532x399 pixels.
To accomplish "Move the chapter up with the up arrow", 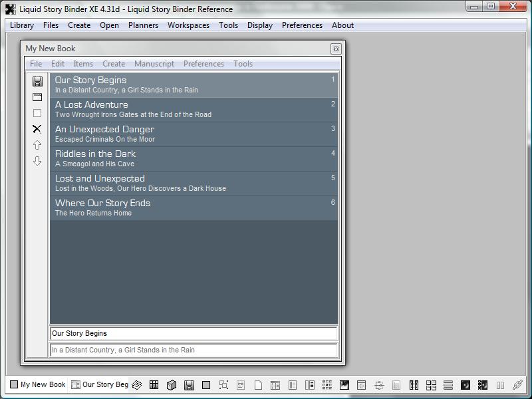I will coord(37,145).
